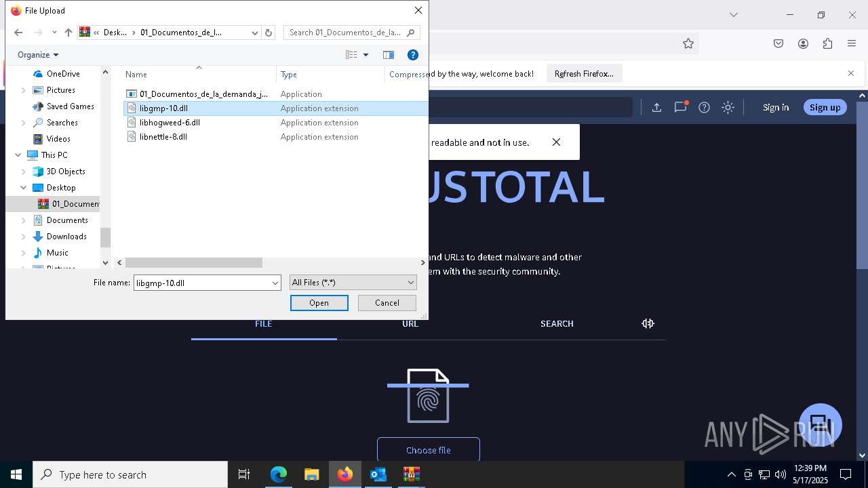Expand address bar history dropdown

(255, 33)
